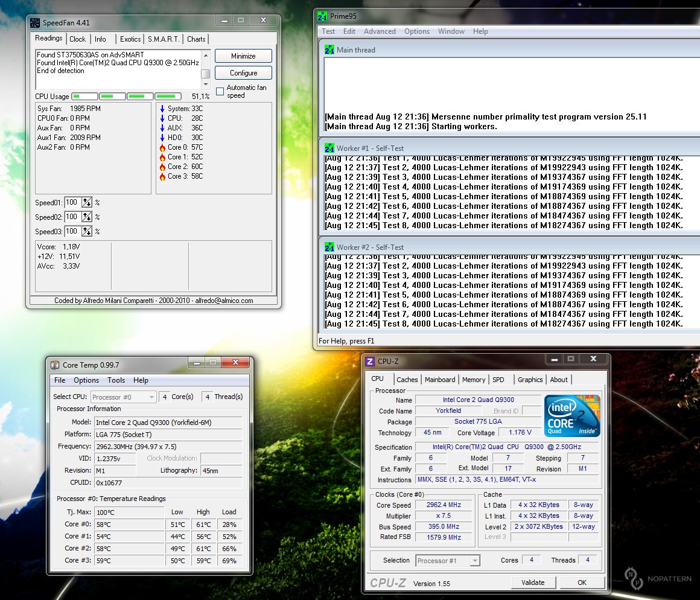The width and height of the screenshot is (700, 600).
Task: Switch to S.M.A.R.T. tab in SpeedFan
Action: [x=164, y=39]
